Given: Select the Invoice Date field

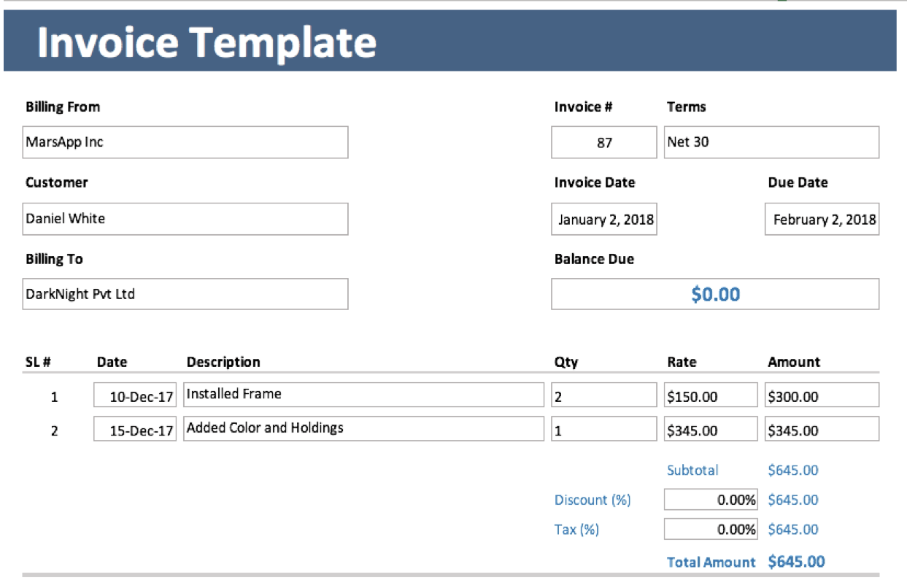Looking at the screenshot, I should pyautogui.click(x=603, y=218).
